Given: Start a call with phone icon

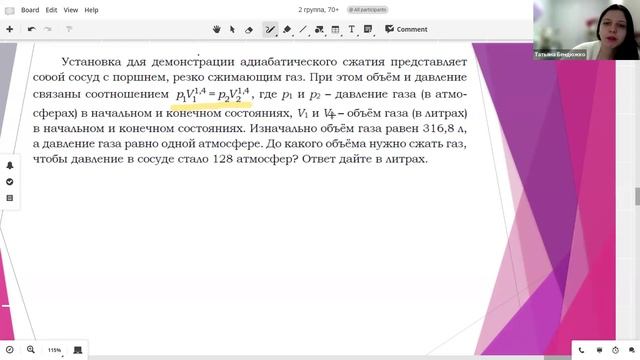Looking at the screenshot, I should (581, 350).
